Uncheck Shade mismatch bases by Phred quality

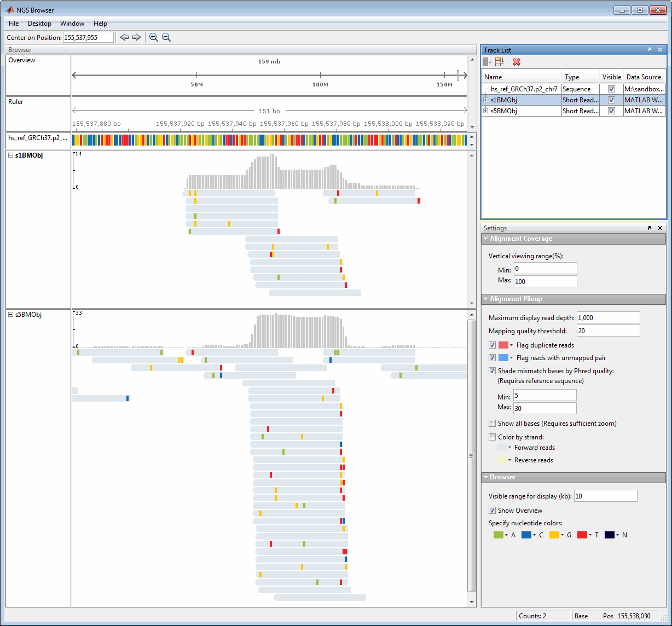coord(493,370)
